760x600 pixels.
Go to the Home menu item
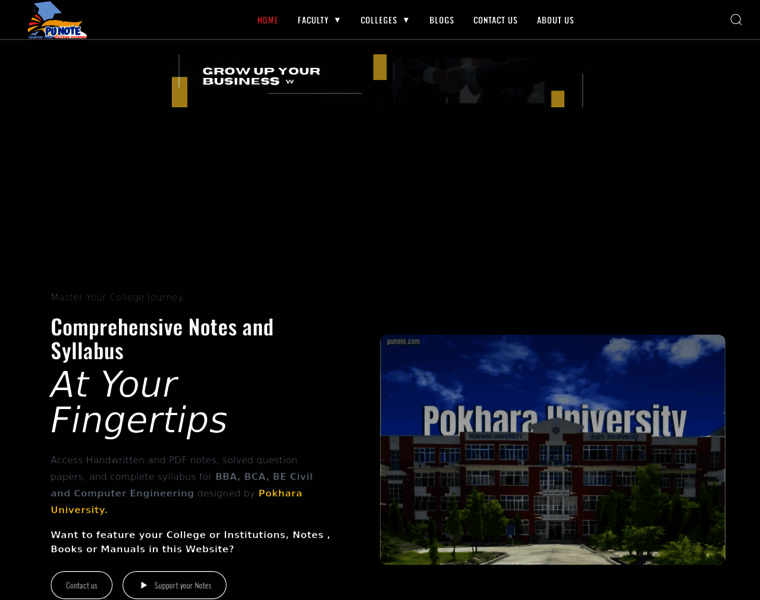(x=268, y=20)
